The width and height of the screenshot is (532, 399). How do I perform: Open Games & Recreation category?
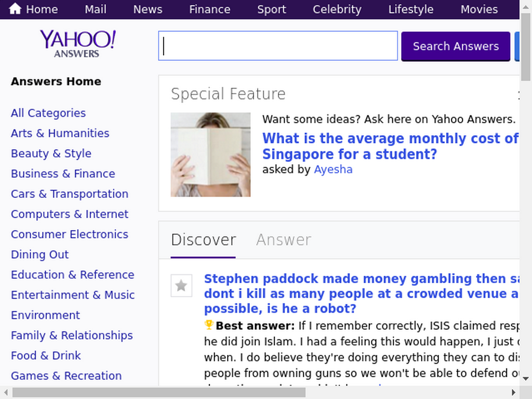(66, 376)
